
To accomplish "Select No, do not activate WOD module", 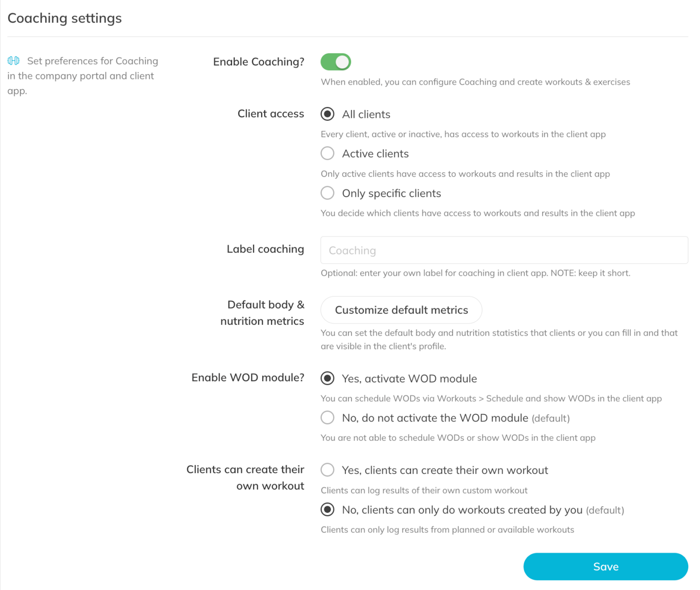I will [327, 418].
